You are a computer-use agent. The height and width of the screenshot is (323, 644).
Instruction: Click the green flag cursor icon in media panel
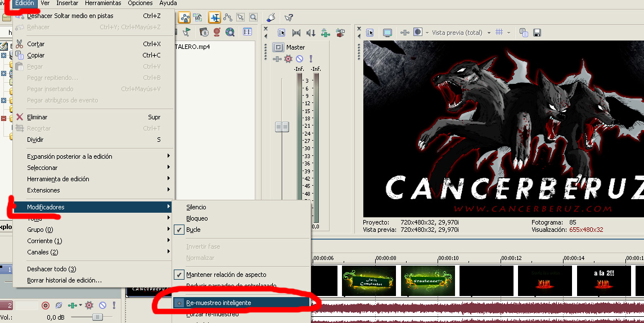(x=187, y=32)
